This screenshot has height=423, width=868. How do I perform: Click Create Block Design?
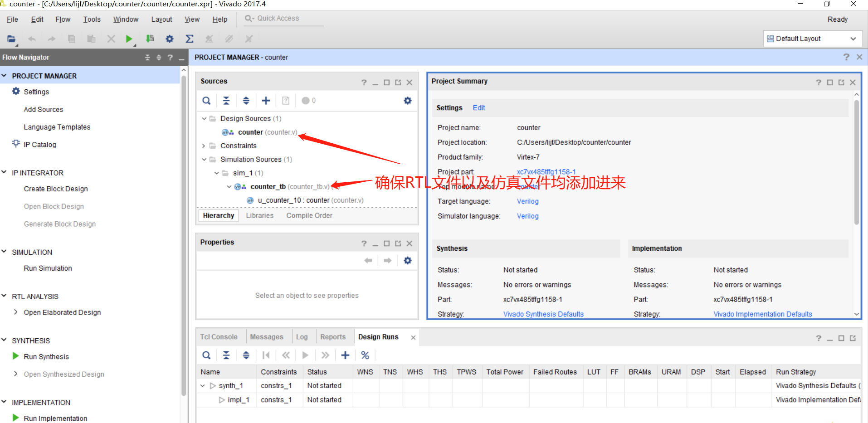coord(56,189)
